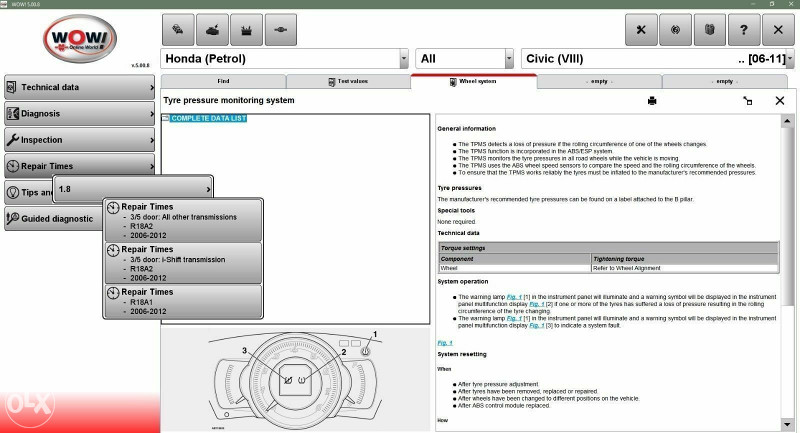This screenshot has width=800, height=433.
Task: Click the instrument panel diagram image
Action: pos(295,380)
